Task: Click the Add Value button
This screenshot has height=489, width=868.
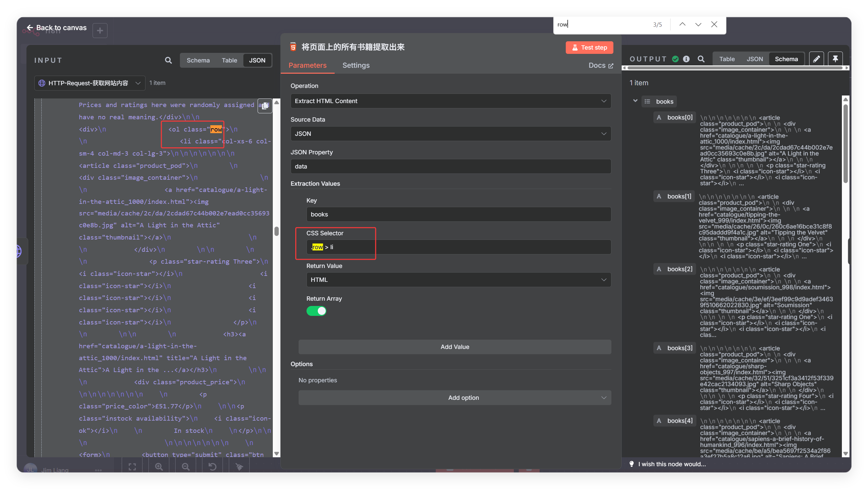Action: pos(455,347)
